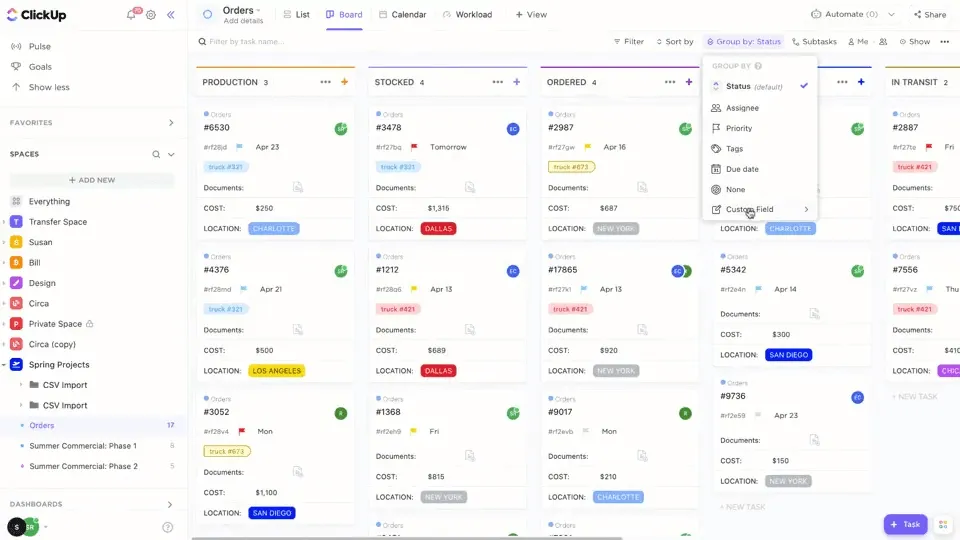Open settings gear in sidebar header

pyautogui.click(x=151, y=15)
